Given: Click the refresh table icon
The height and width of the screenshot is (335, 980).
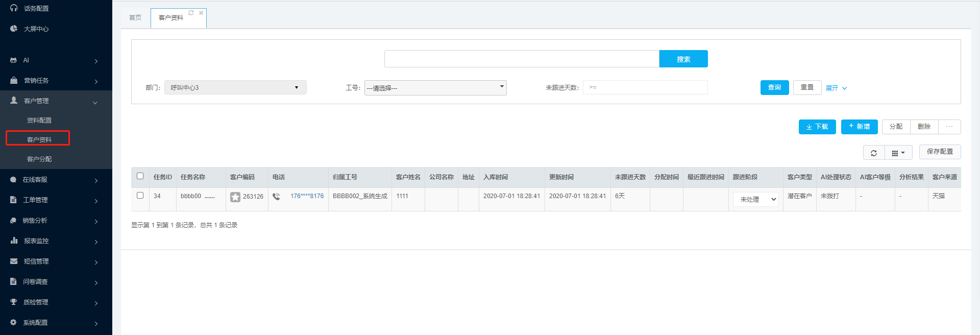Looking at the screenshot, I should pos(873,153).
